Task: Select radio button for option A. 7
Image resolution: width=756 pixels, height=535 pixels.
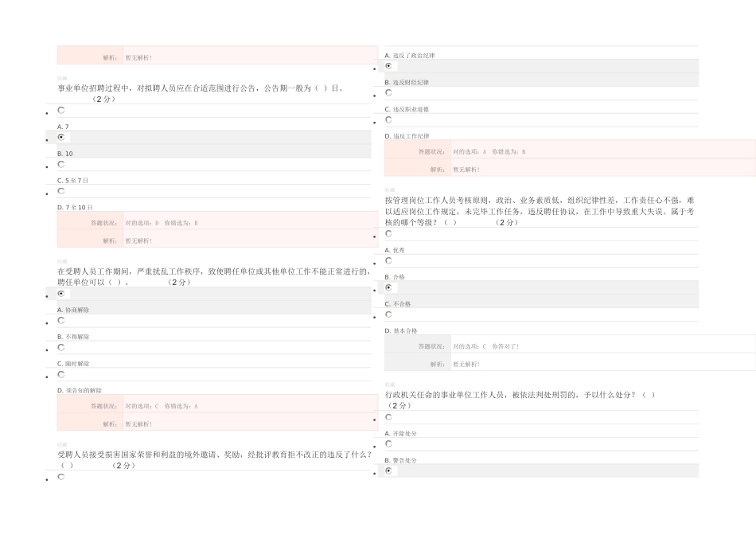Action: pyautogui.click(x=61, y=111)
